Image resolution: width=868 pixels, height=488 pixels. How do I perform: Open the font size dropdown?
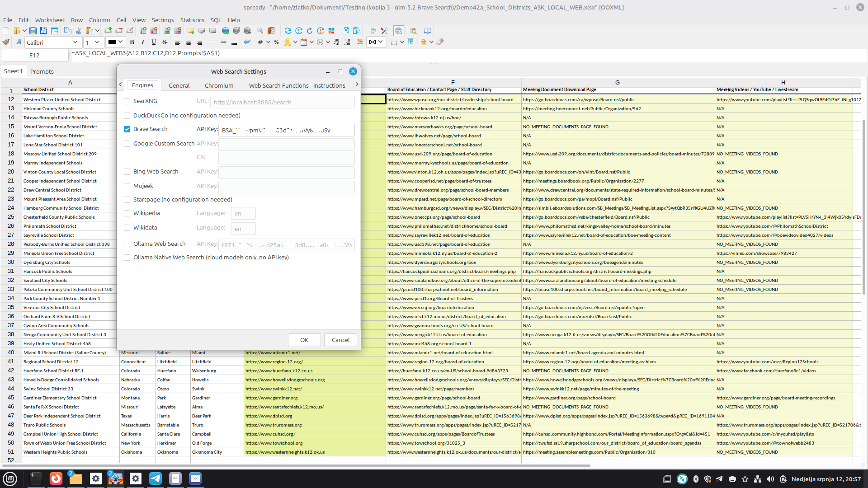pyautogui.click(x=97, y=42)
